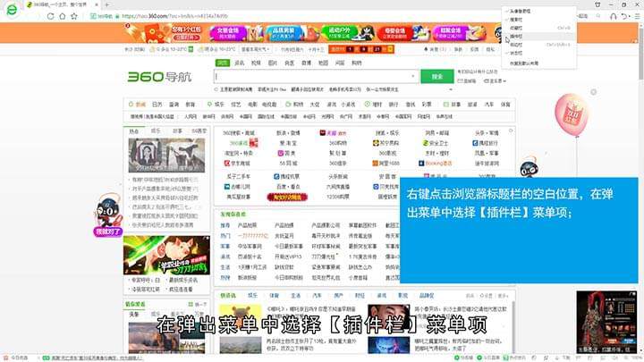
Task: Open the 苏宁易购 site link
Action: click(386, 143)
